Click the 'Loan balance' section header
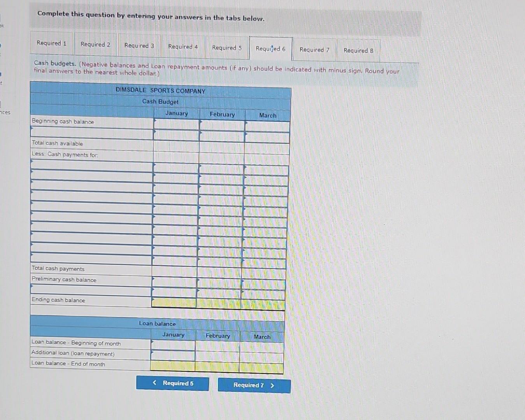Viewport: 525px width, 420px height. tap(157, 324)
